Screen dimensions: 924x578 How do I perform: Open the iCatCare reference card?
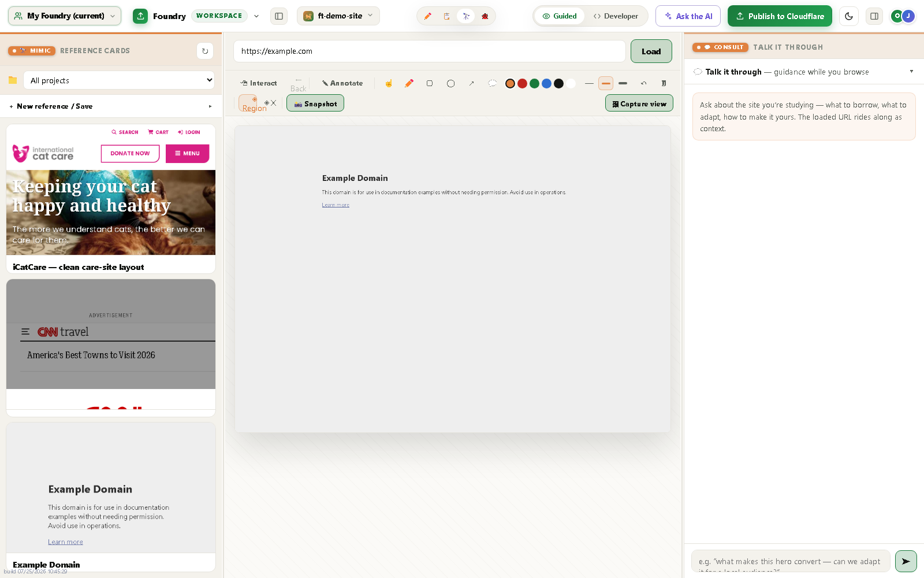(x=111, y=198)
